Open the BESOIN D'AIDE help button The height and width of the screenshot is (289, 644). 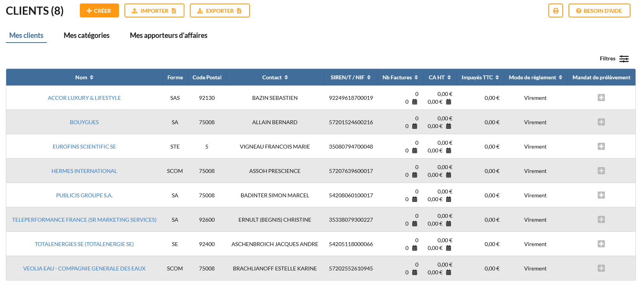pyautogui.click(x=599, y=10)
